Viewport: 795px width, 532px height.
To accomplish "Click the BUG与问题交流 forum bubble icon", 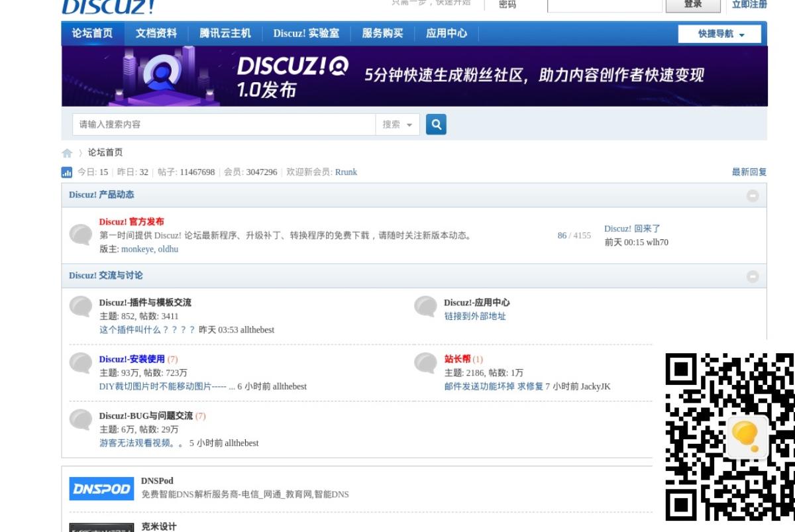I will click(x=81, y=420).
